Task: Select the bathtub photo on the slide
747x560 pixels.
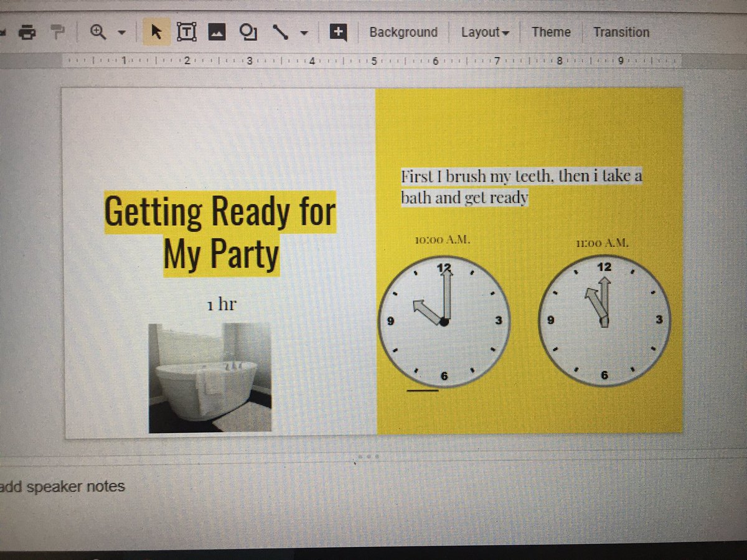Action: (x=210, y=378)
